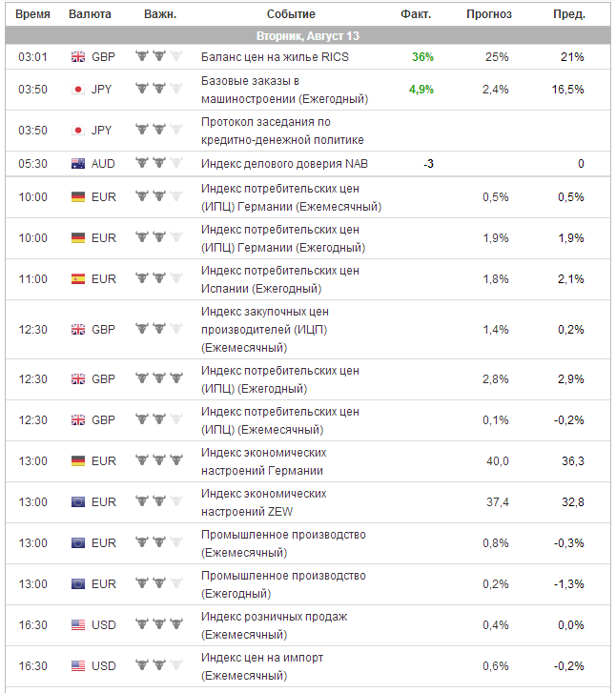This screenshot has width=616, height=693.
Task: Click the Вторник, Август 13 date row
Action: click(308, 36)
